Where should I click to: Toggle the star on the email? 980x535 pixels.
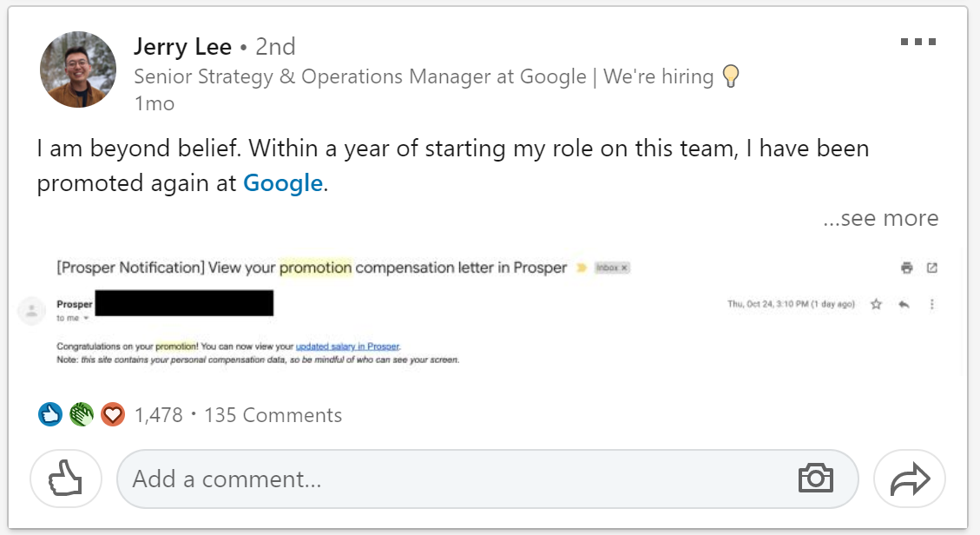pyautogui.click(x=876, y=304)
